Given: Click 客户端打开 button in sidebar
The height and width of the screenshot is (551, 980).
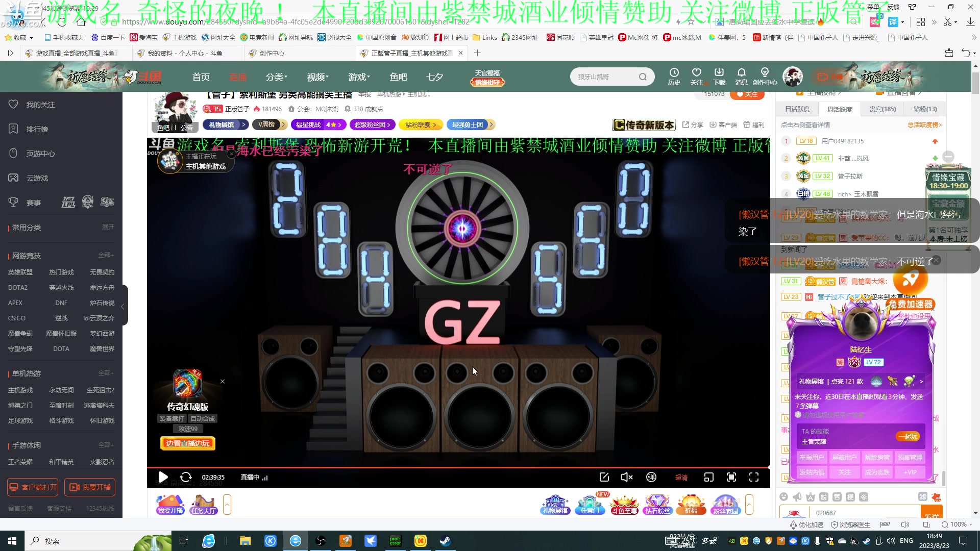Looking at the screenshot, I should (33, 487).
